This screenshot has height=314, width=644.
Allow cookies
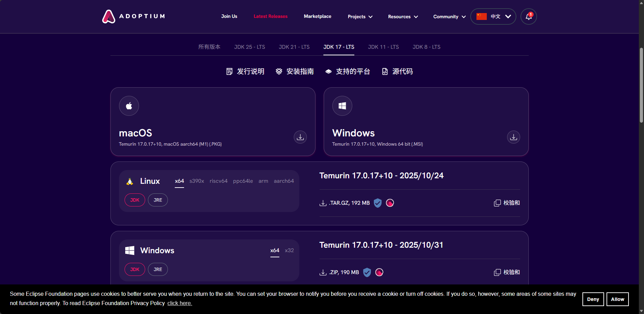pos(618,299)
